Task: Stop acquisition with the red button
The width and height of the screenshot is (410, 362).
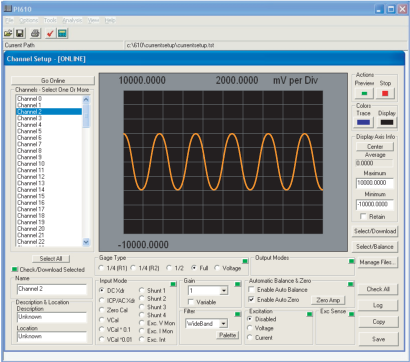Action: click(x=385, y=93)
